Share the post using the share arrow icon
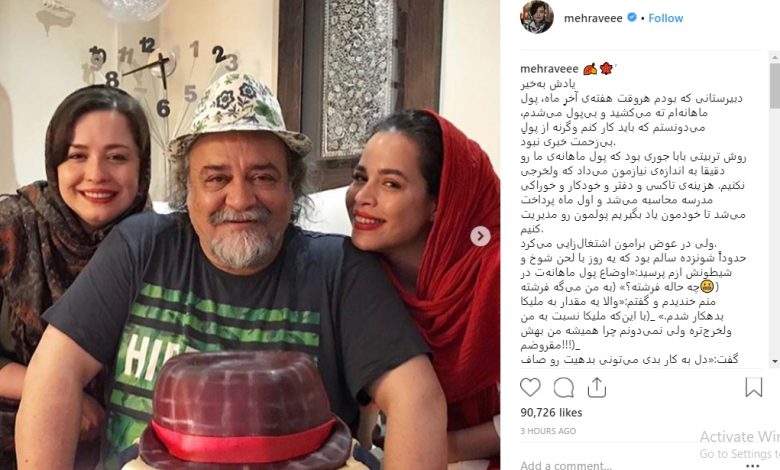Screen dimensions: 780x470 pos(596,387)
